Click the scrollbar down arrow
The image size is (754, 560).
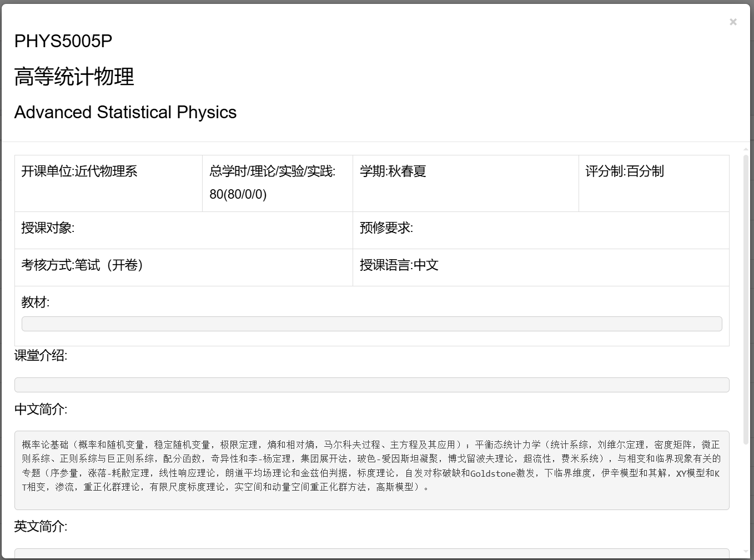coord(746,552)
